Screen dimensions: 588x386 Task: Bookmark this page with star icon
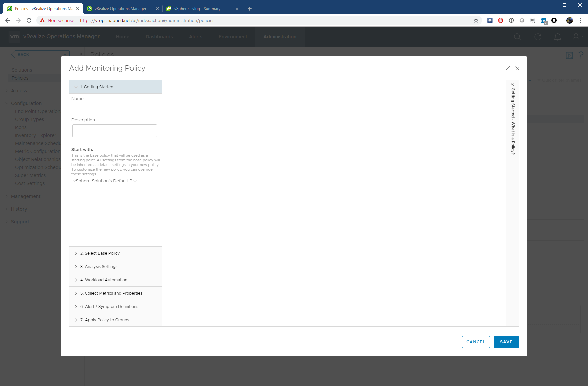point(476,20)
